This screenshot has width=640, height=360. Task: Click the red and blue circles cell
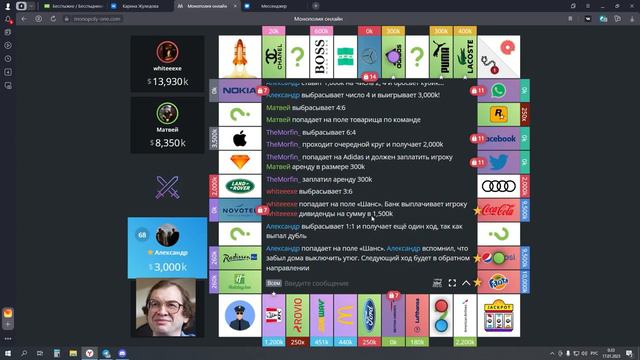click(x=441, y=316)
